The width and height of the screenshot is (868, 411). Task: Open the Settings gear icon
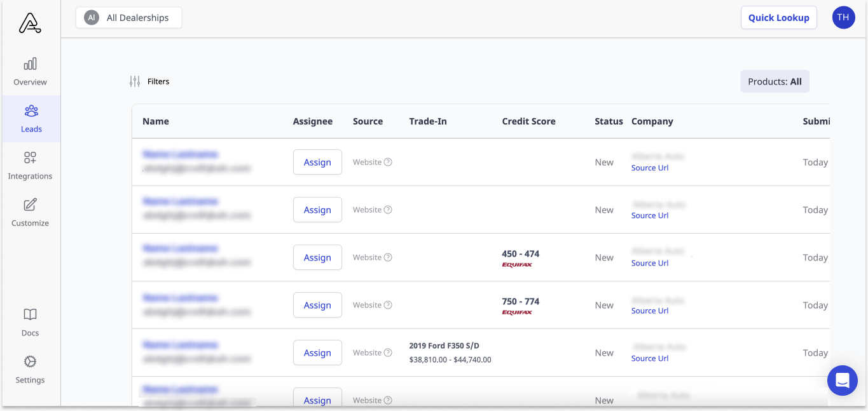tap(30, 362)
